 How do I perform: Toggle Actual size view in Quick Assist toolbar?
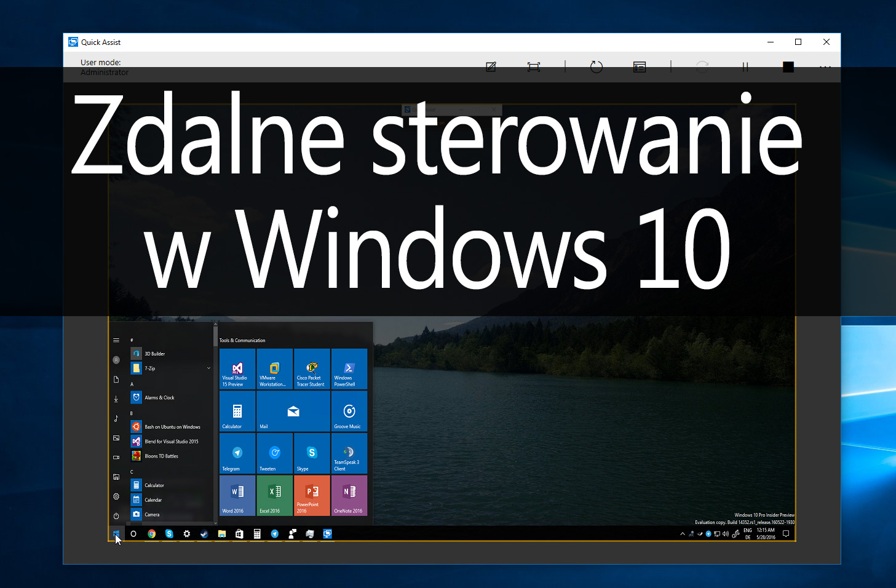click(x=534, y=66)
